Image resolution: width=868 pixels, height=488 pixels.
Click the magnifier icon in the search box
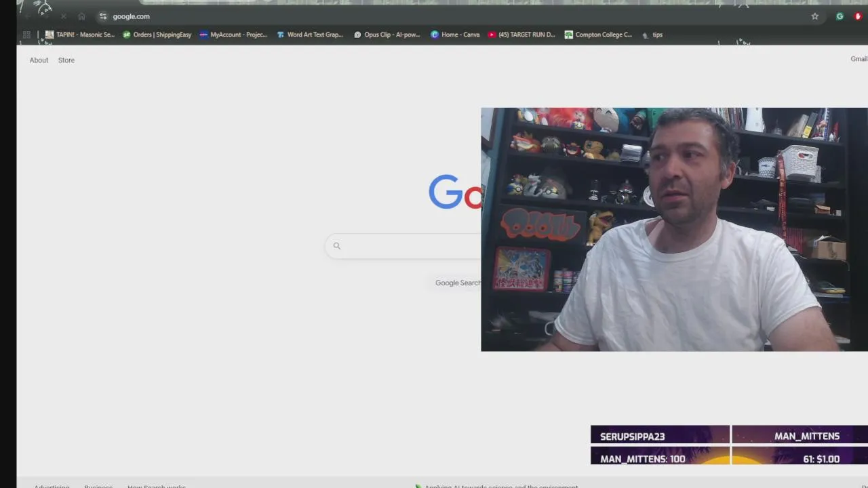[x=337, y=246]
